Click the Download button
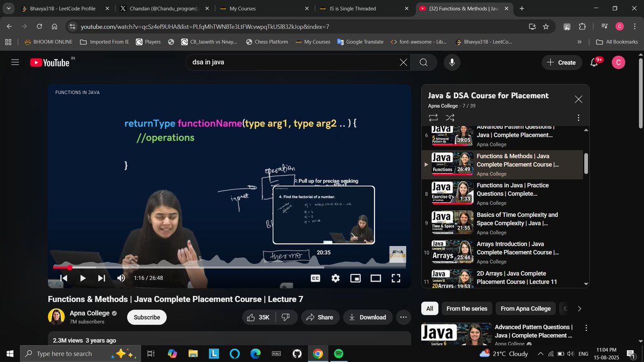 [368, 317]
